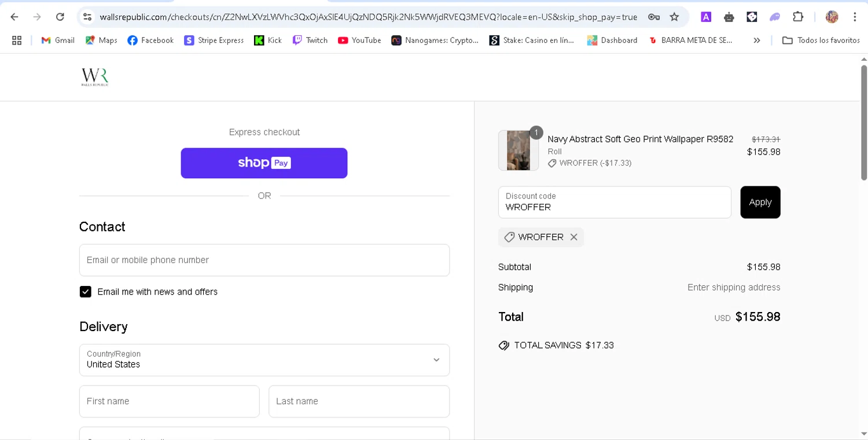The width and height of the screenshot is (868, 440).
Task: Show more bookmarks with the double chevron
Action: tap(757, 40)
